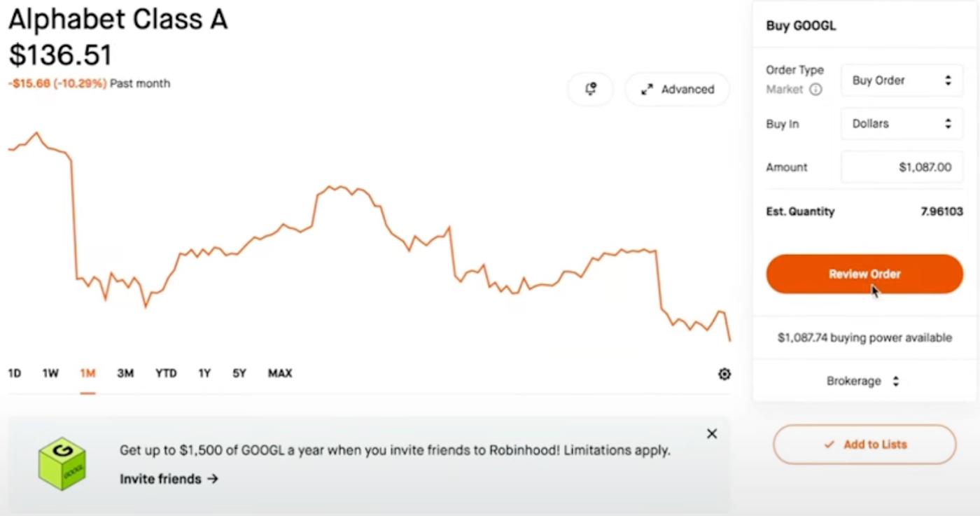Click the price alert bell icon

click(x=591, y=90)
